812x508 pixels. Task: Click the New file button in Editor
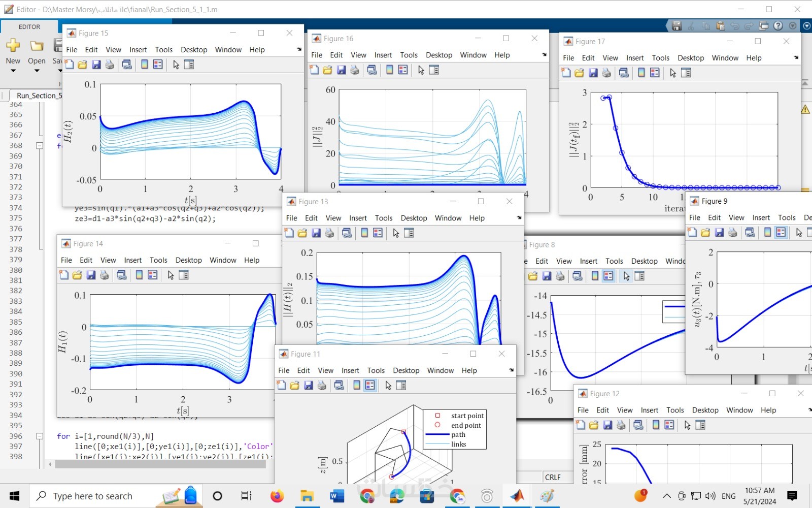coord(13,52)
